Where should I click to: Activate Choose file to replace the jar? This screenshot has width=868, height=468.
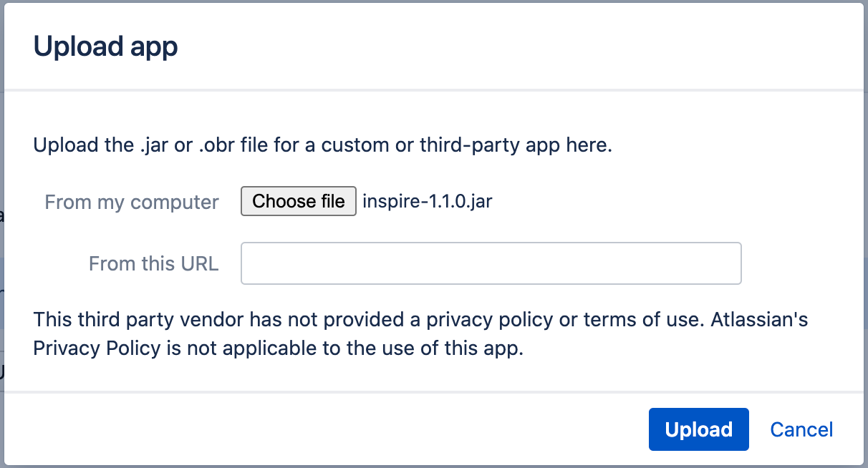pos(298,201)
